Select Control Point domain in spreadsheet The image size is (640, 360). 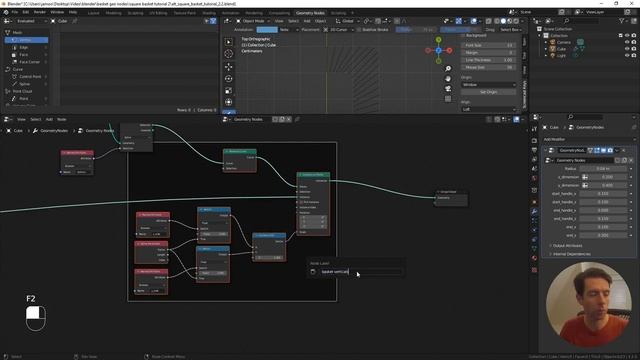tap(27, 76)
